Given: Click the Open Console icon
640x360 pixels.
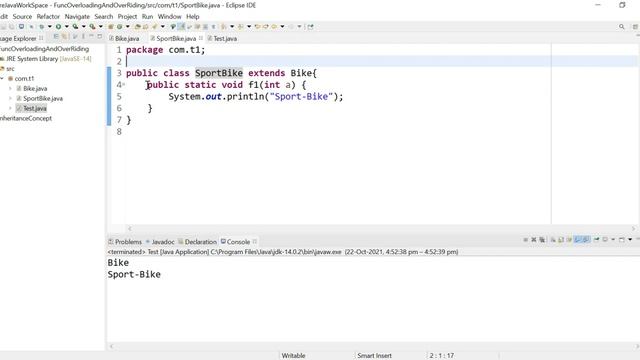Looking at the screenshot, I should point(622,240).
